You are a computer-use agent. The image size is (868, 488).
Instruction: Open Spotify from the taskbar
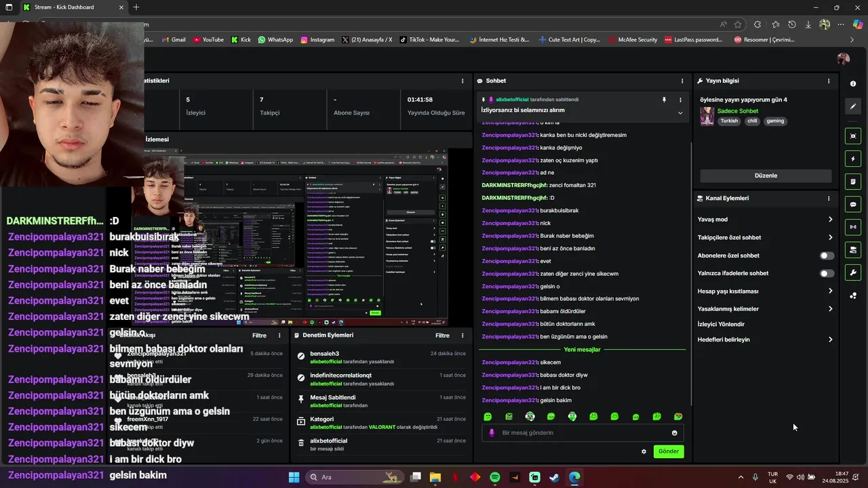pos(494,477)
